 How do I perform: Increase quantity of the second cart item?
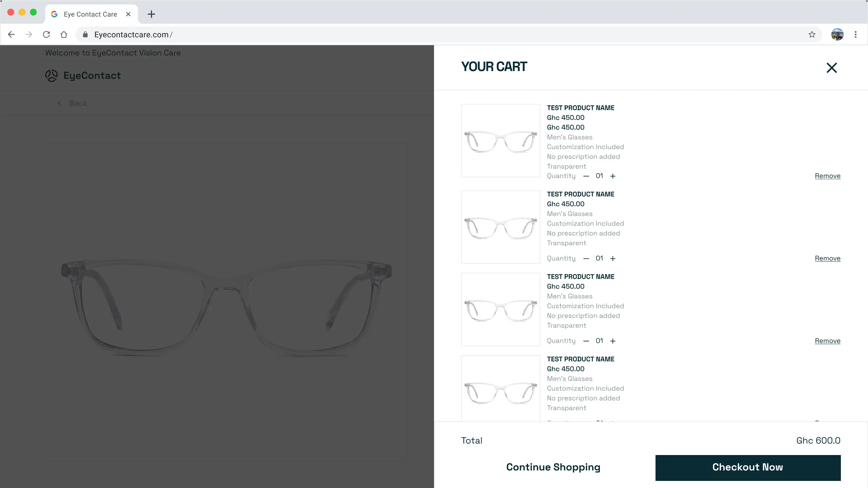(612, 259)
